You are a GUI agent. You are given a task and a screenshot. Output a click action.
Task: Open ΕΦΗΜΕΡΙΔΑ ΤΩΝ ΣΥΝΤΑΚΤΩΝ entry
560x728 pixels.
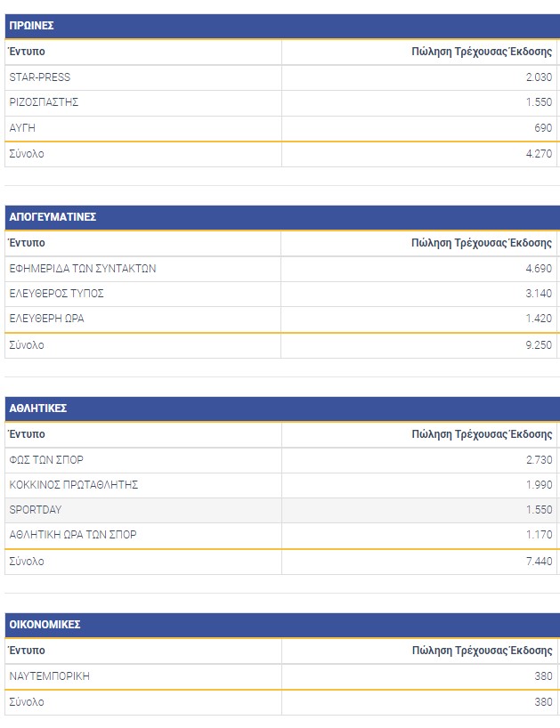point(83,269)
